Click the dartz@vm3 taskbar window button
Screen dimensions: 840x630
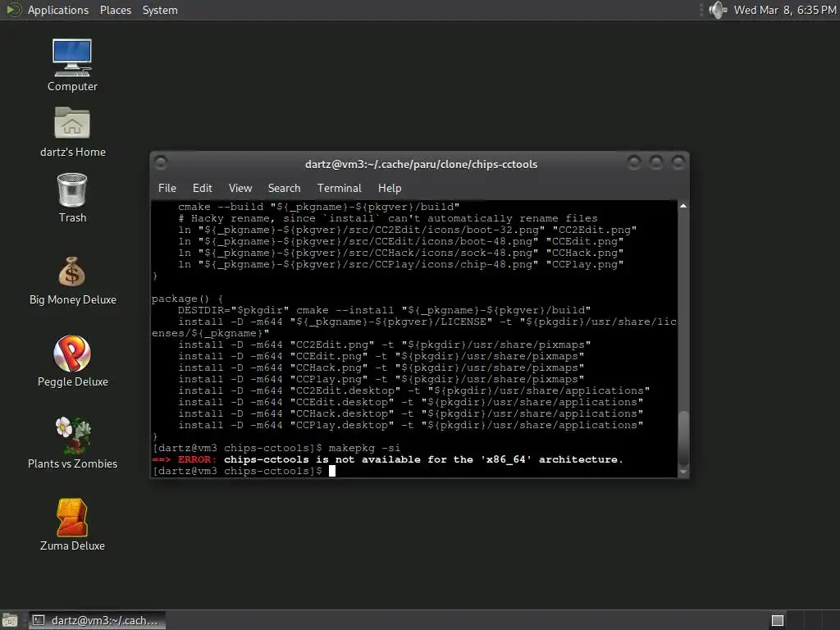point(97,620)
